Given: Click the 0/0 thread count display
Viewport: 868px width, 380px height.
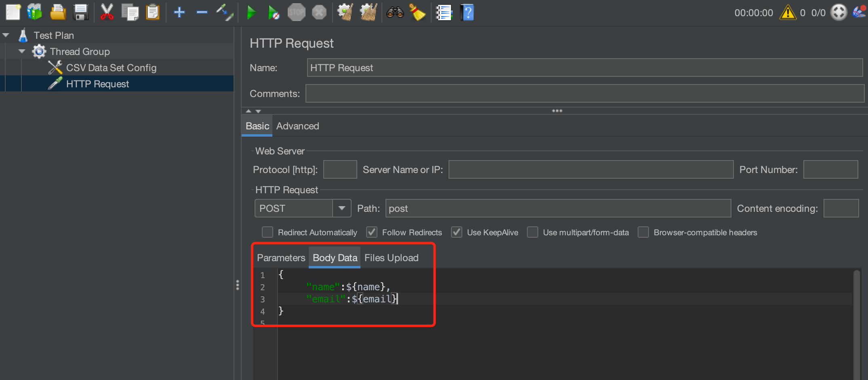Looking at the screenshot, I should pyautogui.click(x=818, y=13).
